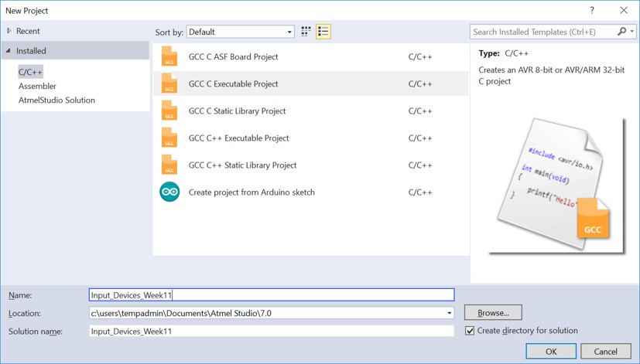Click the GCC C++ Static Library Project icon
640x364 pixels.
[169, 165]
